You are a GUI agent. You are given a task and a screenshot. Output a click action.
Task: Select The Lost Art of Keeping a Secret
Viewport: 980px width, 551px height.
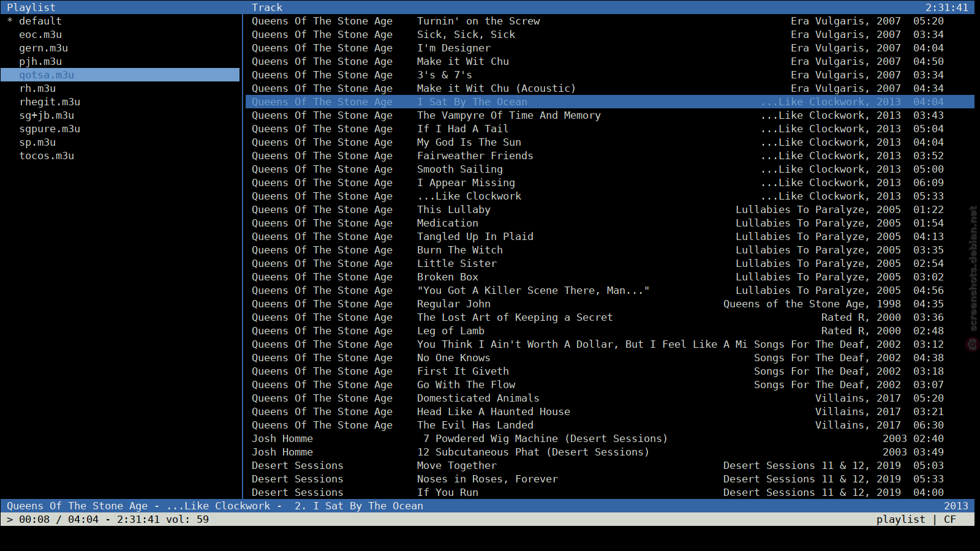[x=610, y=317]
